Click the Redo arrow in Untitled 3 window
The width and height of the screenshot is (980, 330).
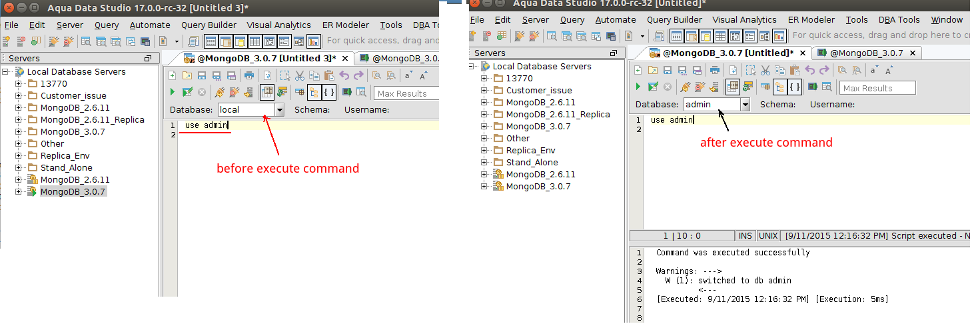click(358, 75)
